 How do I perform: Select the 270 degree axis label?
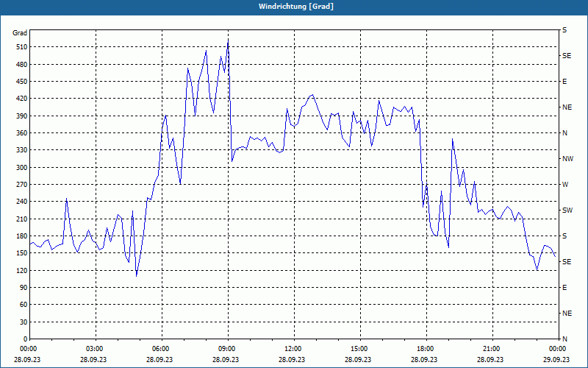(22, 185)
